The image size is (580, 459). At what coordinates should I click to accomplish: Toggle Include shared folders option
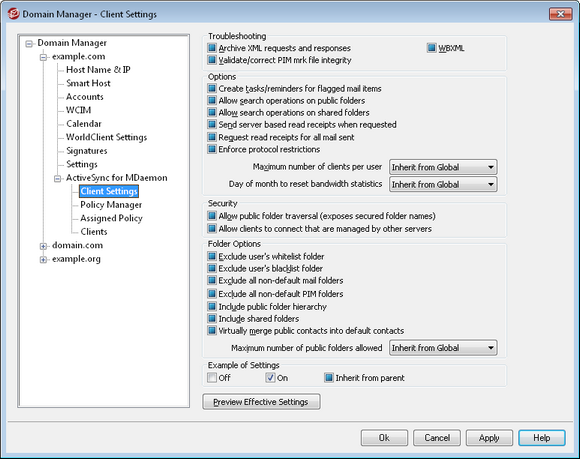click(x=212, y=318)
